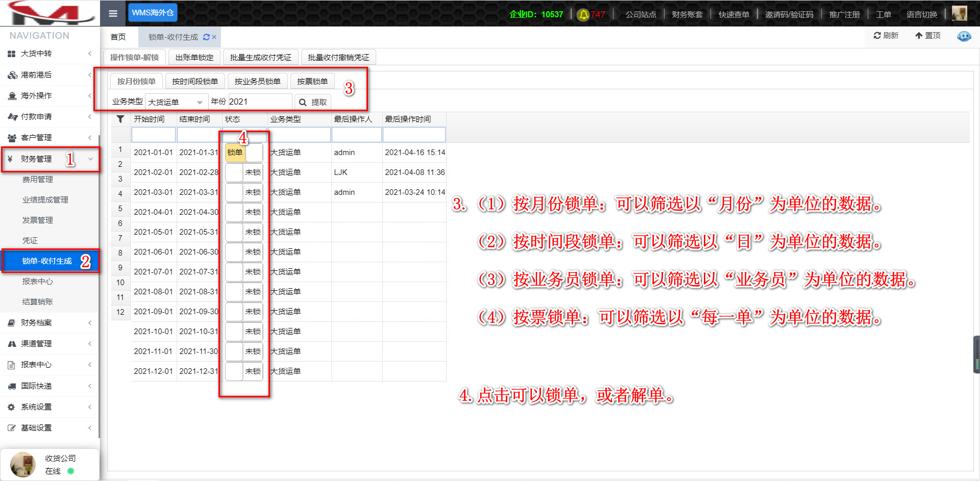The image size is (980, 481).
Task: Open the 业务类型 大货运单 dropdown
Action: pyautogui.click(x=177, y=102)
